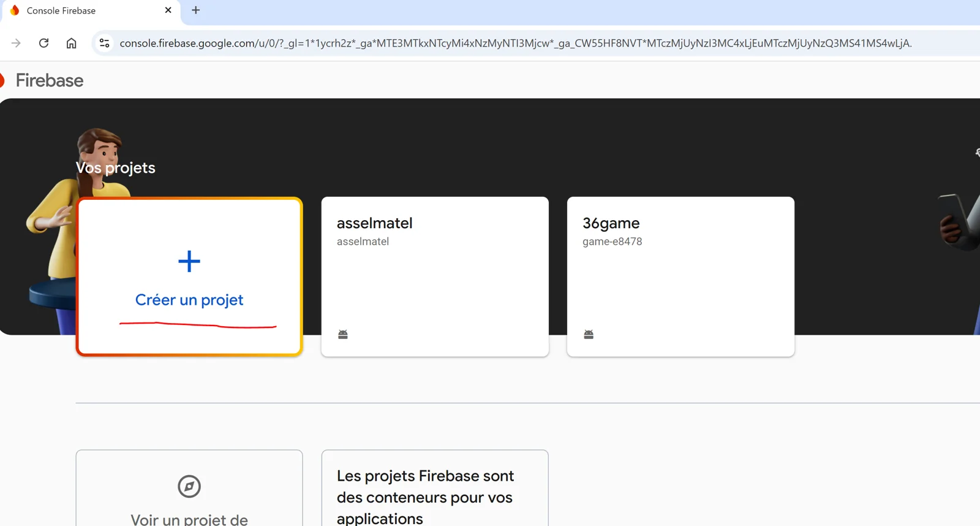This screenshot has height=526, width=980.
Task: Close the Console Firebase tab
Action: coord(168,10)
